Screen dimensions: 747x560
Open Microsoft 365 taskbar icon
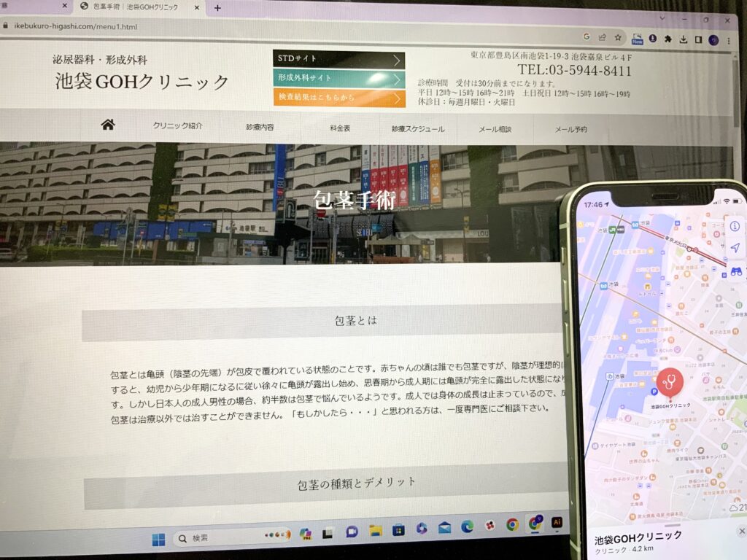coord(421,528)
